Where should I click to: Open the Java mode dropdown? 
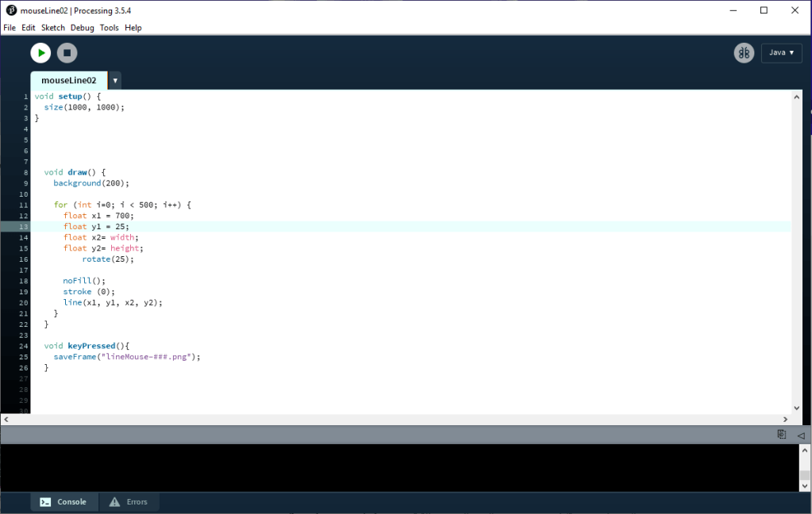pyautogui.click(x=781, y=53)
